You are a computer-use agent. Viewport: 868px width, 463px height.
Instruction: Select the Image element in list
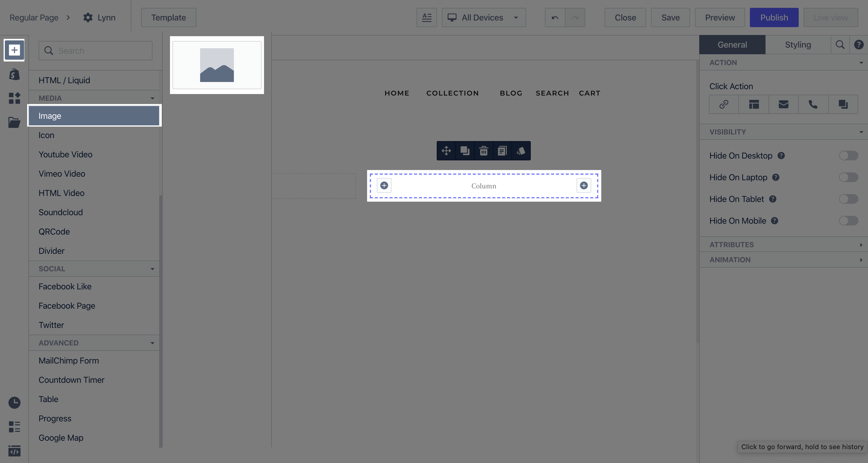pyautogui.click(x=94, y=115)
